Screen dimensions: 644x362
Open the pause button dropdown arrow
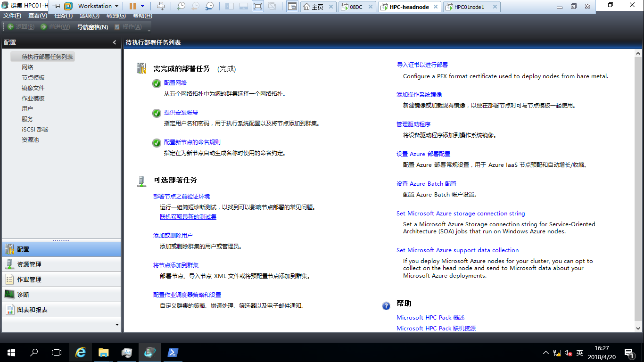coord(142,6)
